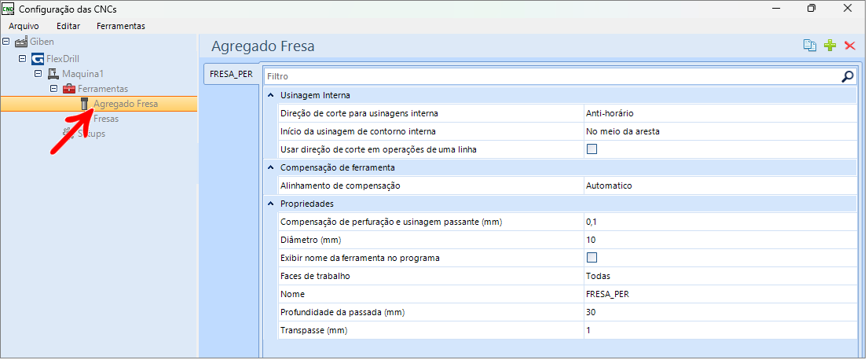Collapse the Maquina1 tree node

point(38,73)
